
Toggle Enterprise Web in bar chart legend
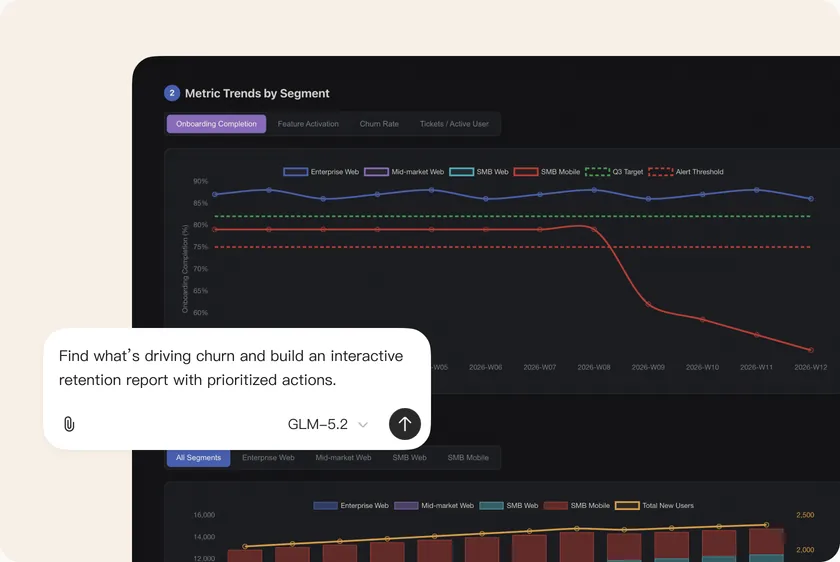(x=351, y=506)
